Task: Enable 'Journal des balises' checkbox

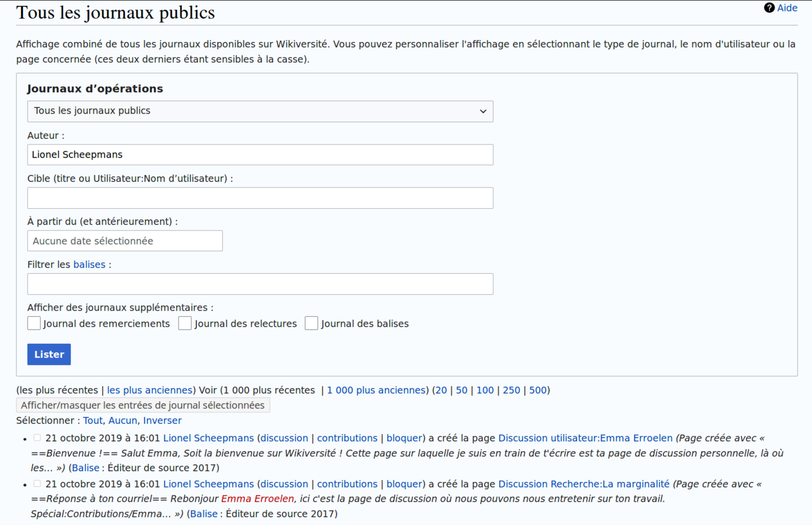Action: (311, 323)
